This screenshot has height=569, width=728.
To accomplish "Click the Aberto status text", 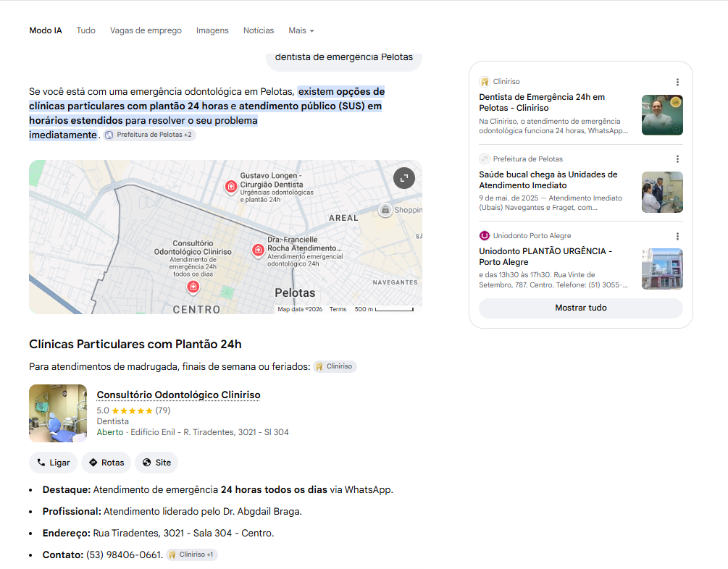I will tap(110, 433).
